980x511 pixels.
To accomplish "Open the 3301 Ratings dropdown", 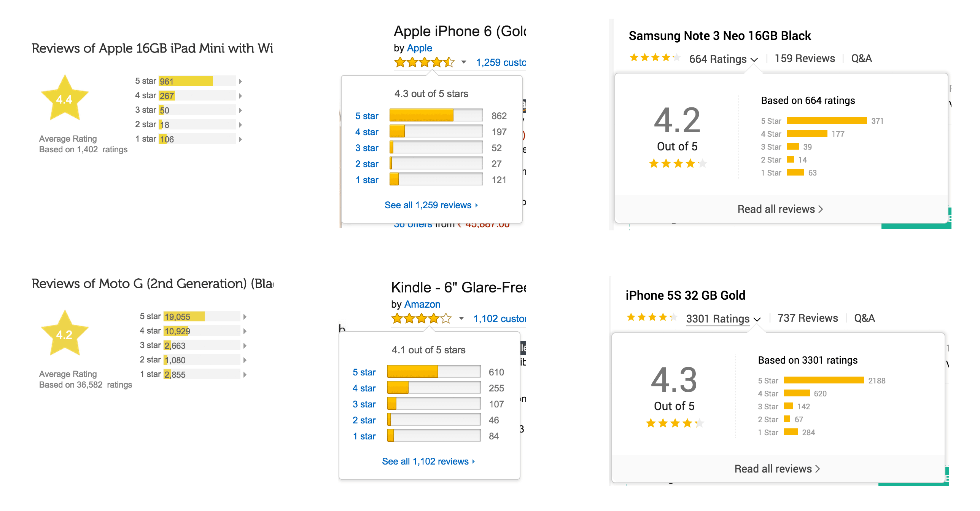I will click(x=723, y=319).
